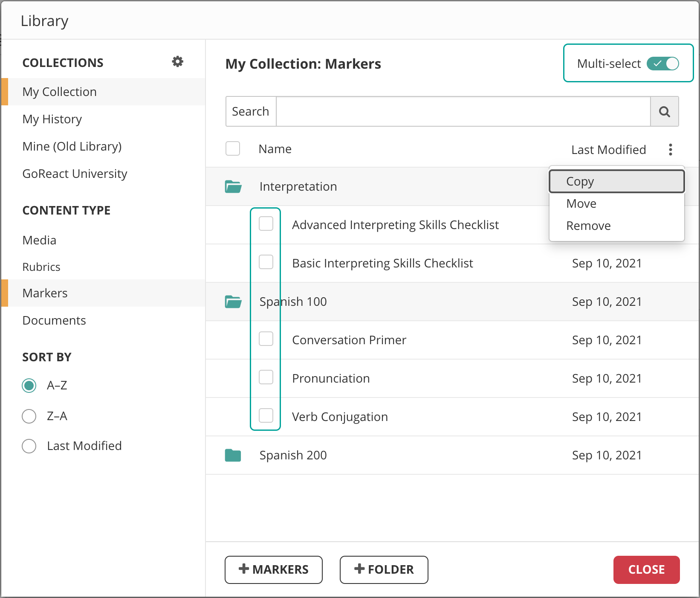The image size is (700, 598).
Task: Check the Pronunciation checkbox
Action: (266, 377)
